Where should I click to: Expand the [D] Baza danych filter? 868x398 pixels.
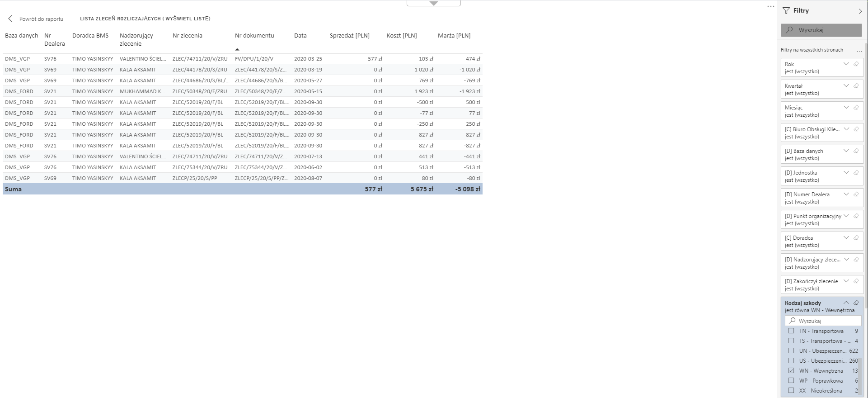846,151
